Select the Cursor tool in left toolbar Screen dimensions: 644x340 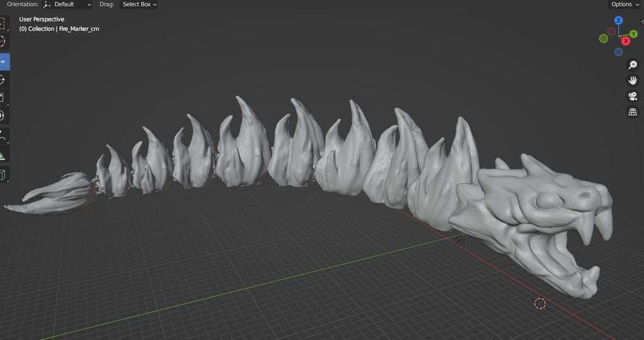[3, 42]
